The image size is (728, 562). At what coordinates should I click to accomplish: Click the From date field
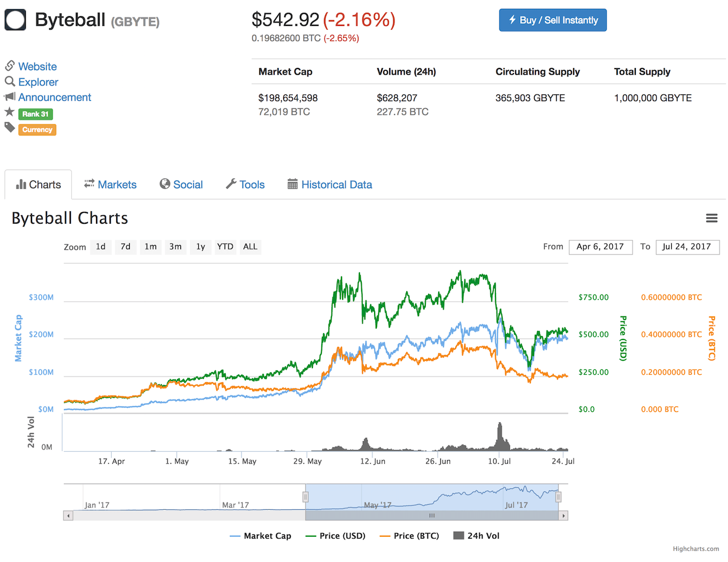(x=600, y=247)
